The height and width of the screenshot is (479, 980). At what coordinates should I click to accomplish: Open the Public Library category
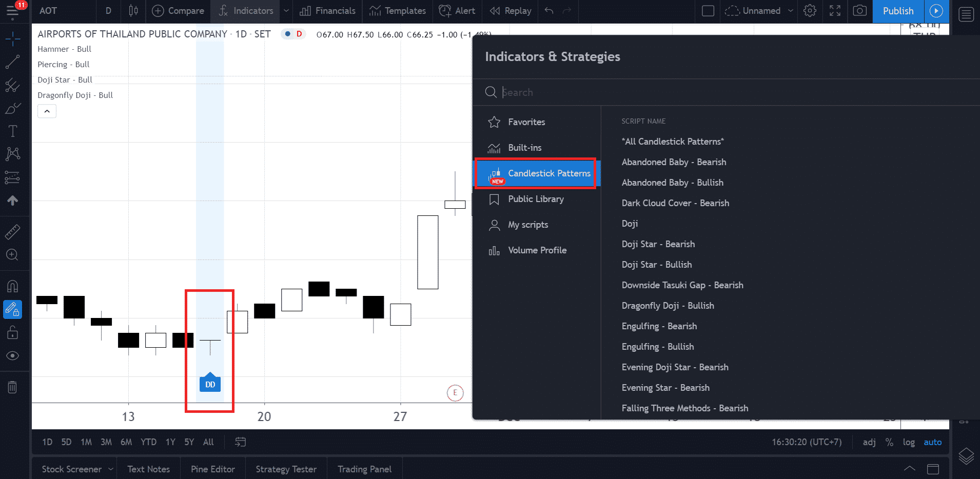pos(536,199)
